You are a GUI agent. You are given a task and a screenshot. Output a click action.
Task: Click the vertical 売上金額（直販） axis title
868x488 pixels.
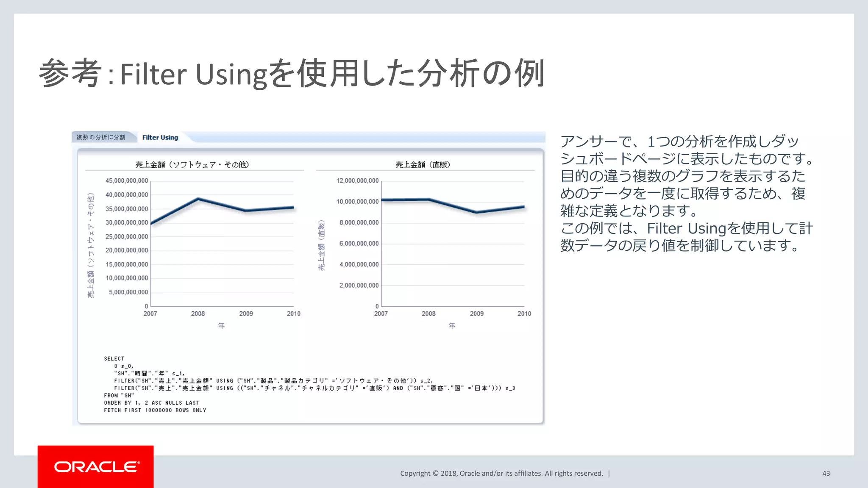point(322,245)
